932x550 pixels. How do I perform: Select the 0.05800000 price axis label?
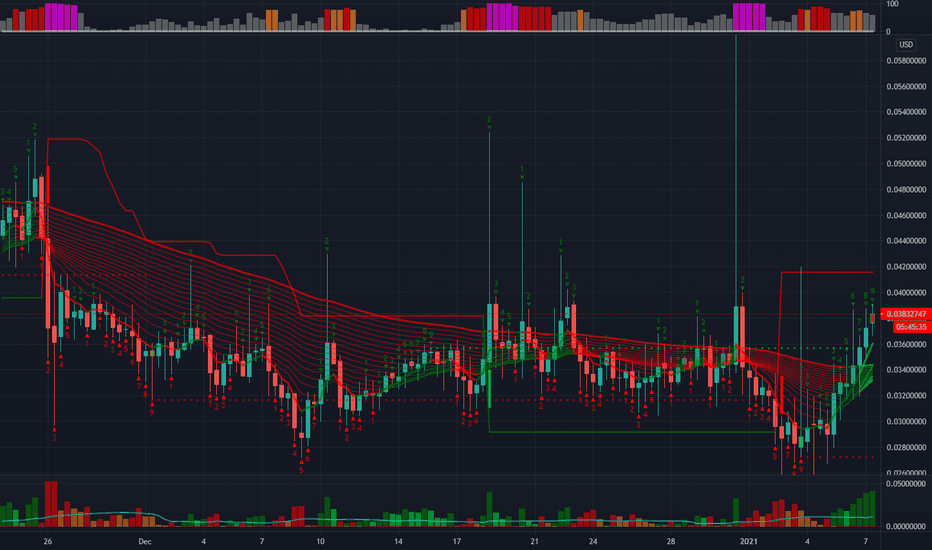(x=906, y=61)
